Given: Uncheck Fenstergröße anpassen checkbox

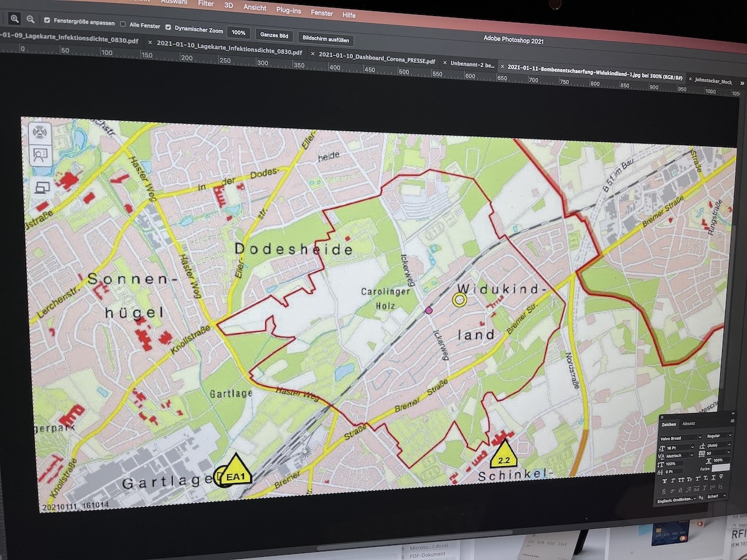Looking at the screenshot, I should (x=47, y=21).
